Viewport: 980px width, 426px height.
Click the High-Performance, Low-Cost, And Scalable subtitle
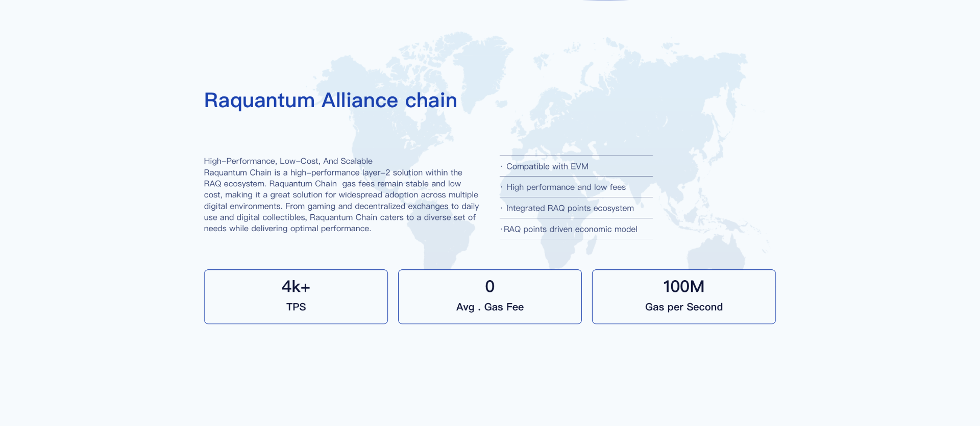point(288,161)
